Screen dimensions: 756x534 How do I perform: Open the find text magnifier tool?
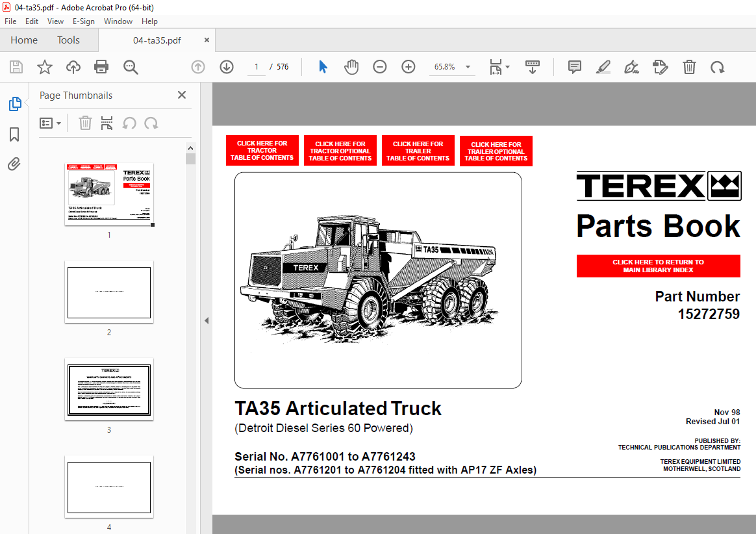pos(131,67)
